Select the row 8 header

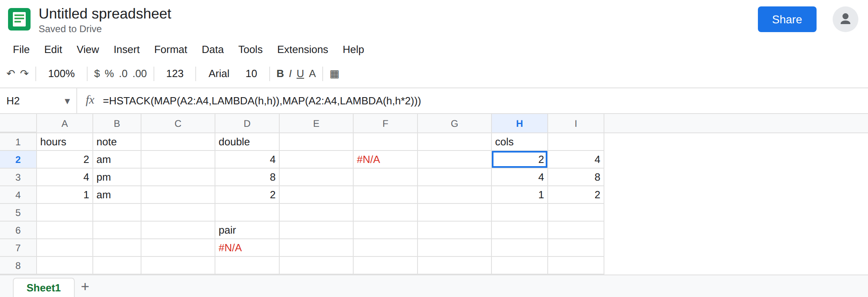pos(18,266)
